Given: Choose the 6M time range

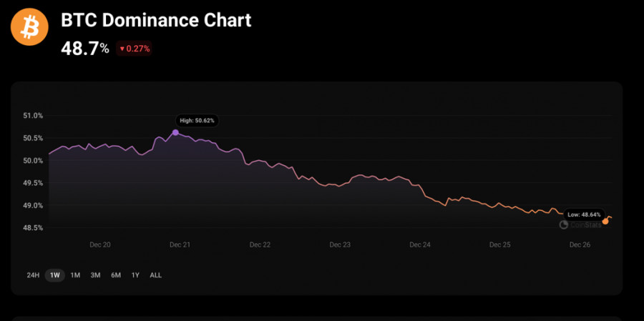Looking at the screenshot, I should point(116,275).
